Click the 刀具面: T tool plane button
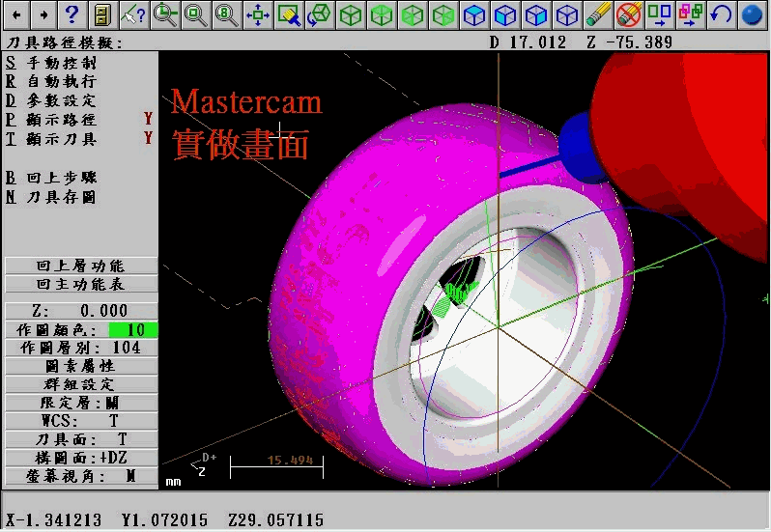The height and width of the screenshot is (532, 771). coord(81,439)
